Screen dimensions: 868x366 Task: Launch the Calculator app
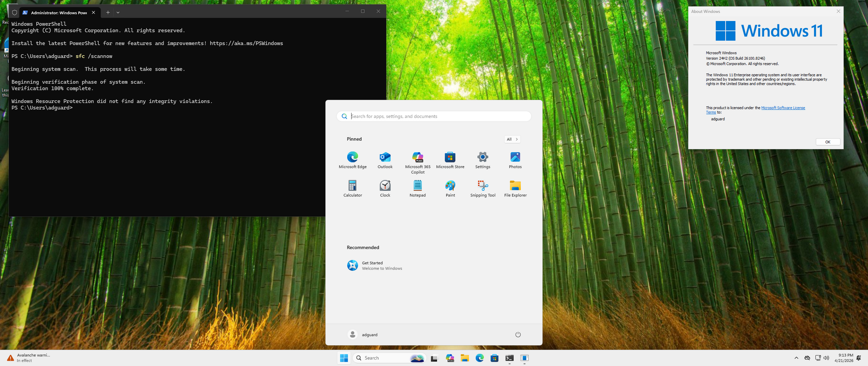coord(352,186)
